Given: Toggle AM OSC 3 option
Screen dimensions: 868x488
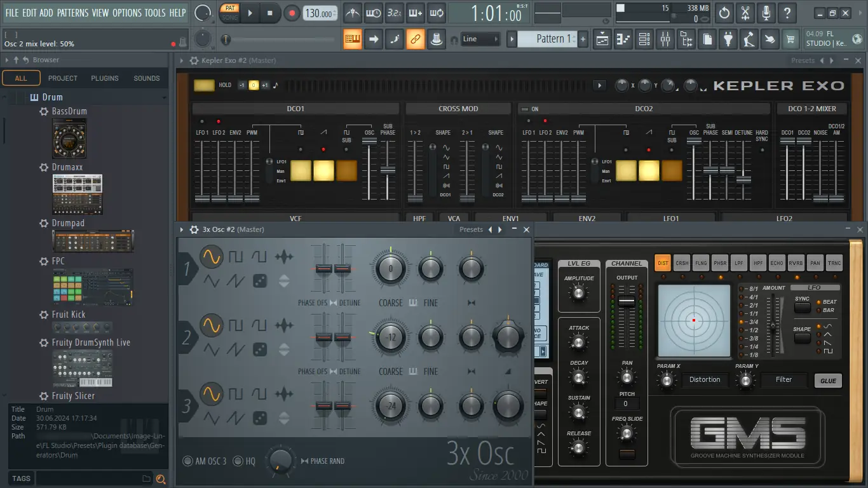Looking at the screenshot, I should 205,461.
